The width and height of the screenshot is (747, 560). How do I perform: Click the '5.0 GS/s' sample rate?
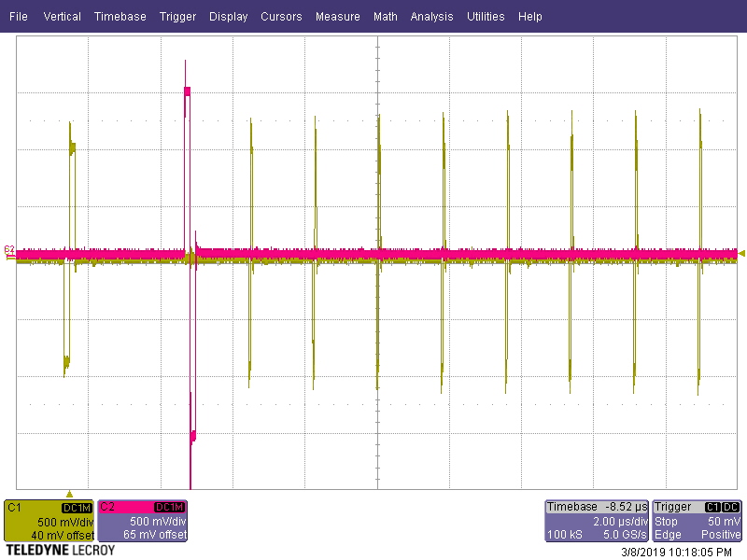[625, 535]
